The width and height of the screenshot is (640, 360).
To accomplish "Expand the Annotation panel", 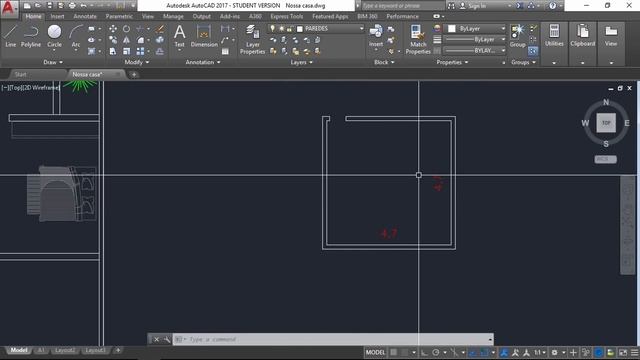I will 203,62.
